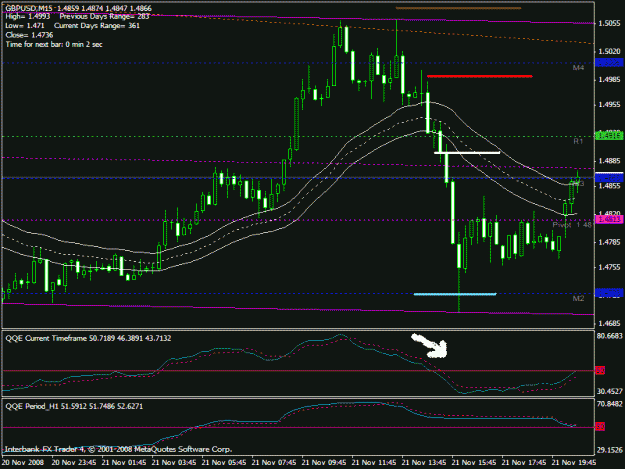Click the '21 Nov 09:45' time label
This screenshot has height=469, width=625.
[324, 463]
